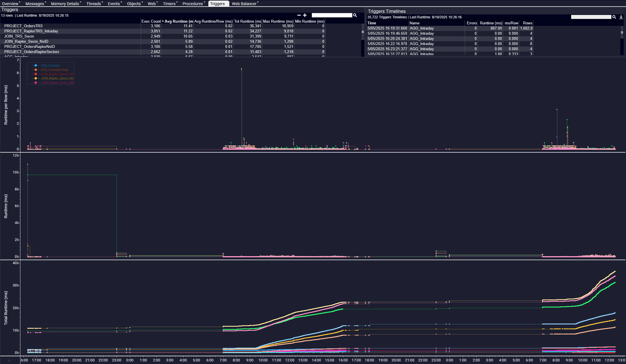Click the Triggers table search input field
The image size is (626, 364).
coord(332,15)
